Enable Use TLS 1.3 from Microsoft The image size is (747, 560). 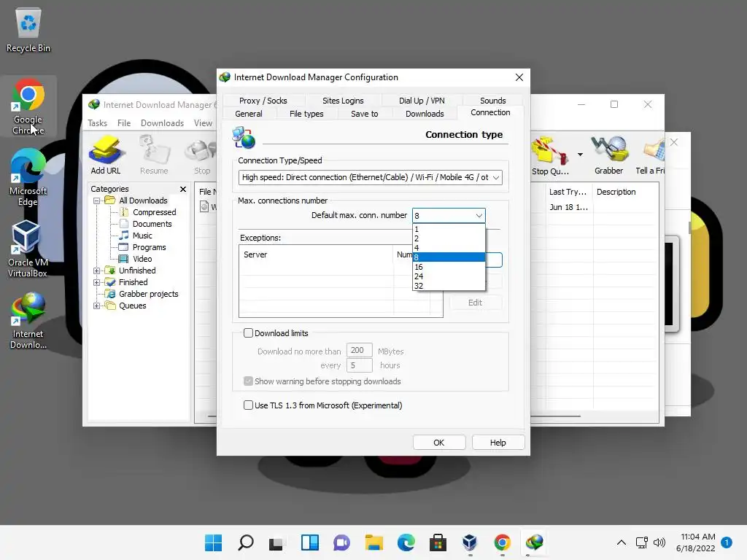248,405
